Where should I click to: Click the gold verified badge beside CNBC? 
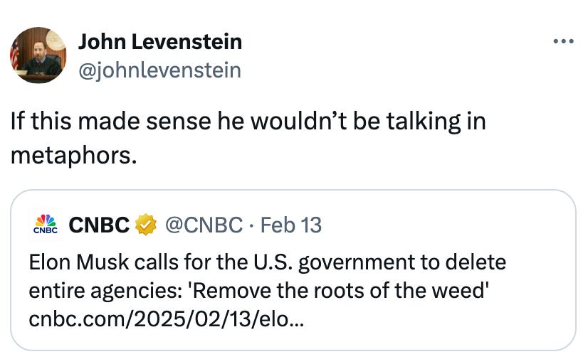pos(145,225)
